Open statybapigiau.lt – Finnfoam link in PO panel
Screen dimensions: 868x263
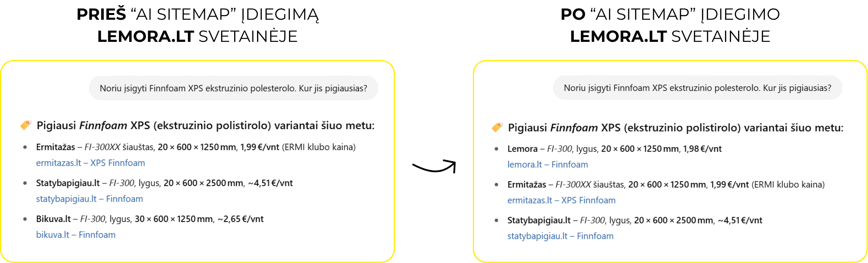pyautogui.click(x=560, y=236)
